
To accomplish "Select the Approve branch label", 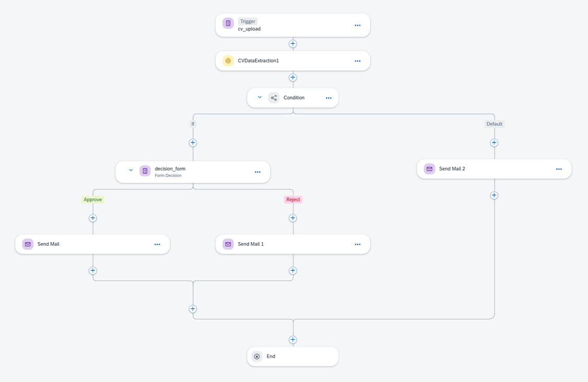I will (x=93, y=199).
